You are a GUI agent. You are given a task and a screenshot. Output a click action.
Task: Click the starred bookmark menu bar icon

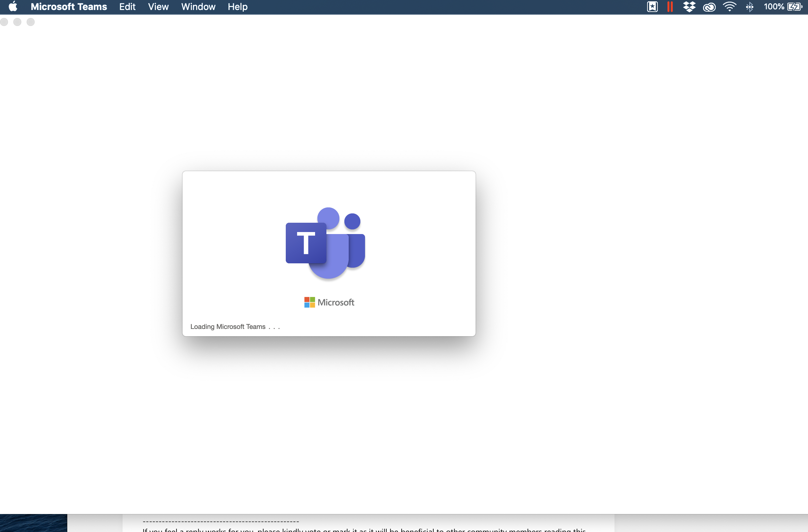[x=652, y=7]
